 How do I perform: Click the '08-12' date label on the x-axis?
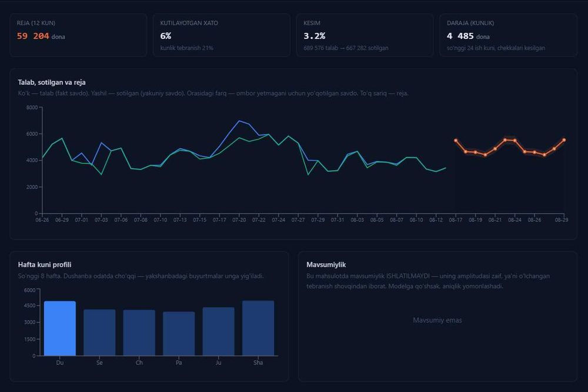pos(436,220)
